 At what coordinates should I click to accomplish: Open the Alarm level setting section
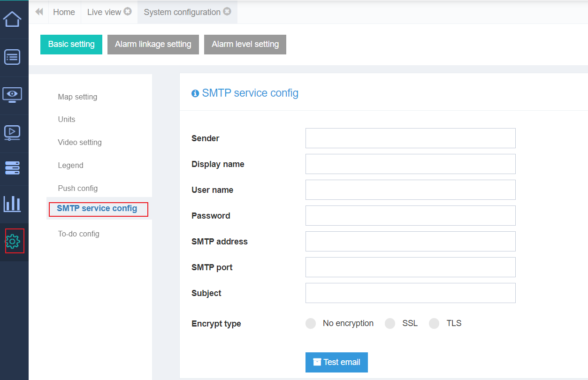pyautogui.click(x=245, y=44)
